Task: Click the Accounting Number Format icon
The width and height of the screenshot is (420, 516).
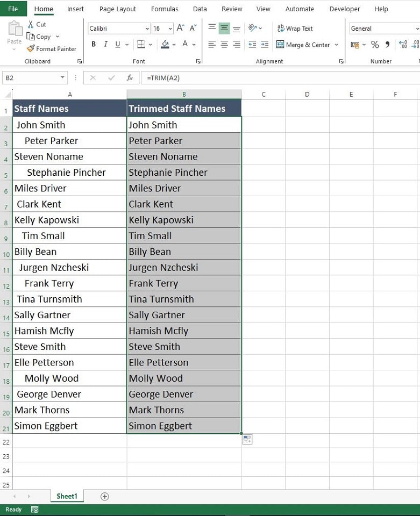Action: point(355,45)
